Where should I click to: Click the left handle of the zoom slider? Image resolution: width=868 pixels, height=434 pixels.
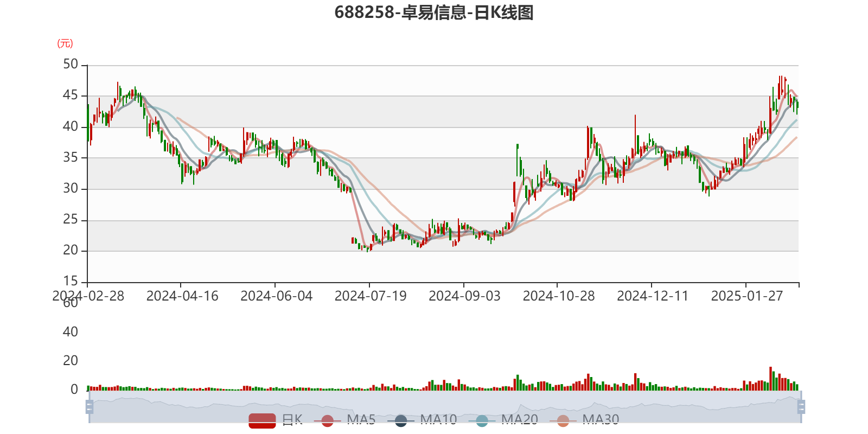click(90, 407)
